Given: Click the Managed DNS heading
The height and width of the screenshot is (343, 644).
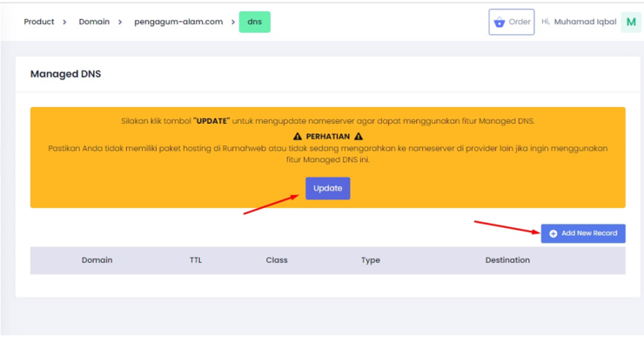Looking at the screenshot, I should coord(66,74).
